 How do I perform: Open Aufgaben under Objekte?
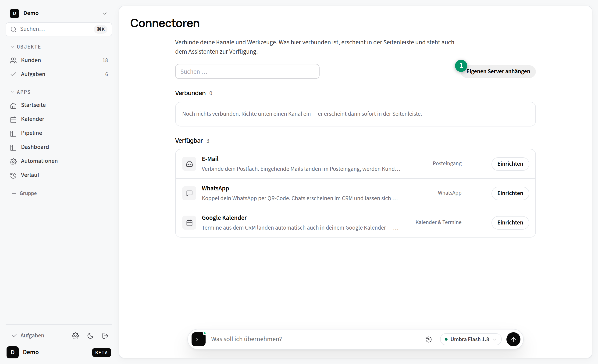pyautogui.click(x=59, y=74)
